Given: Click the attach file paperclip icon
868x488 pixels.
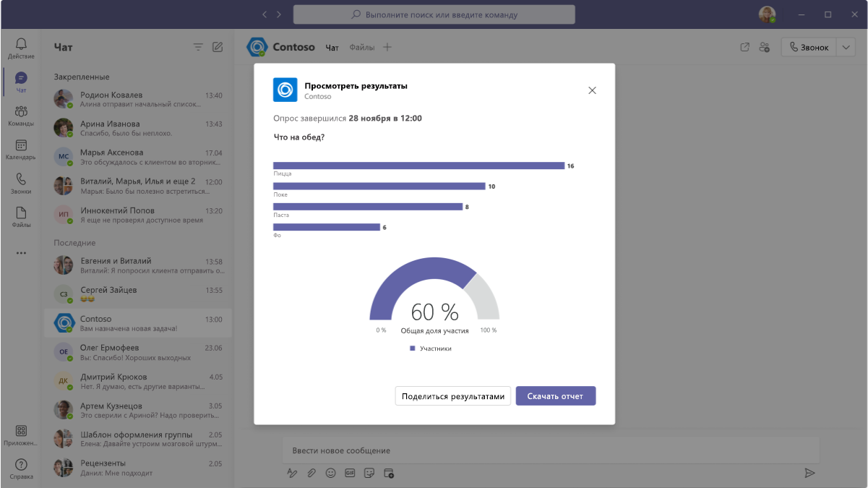Looking at the screenshot, I should pyautogui.click(x=311, y=473).
